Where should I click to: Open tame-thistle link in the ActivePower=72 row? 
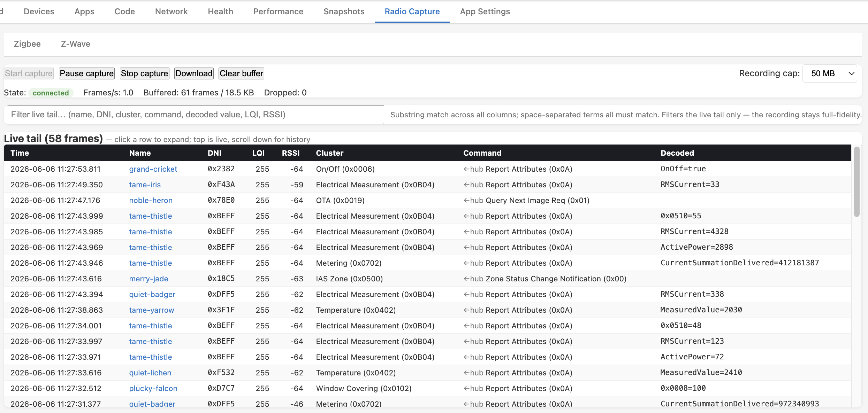click(x=150, y=357)
